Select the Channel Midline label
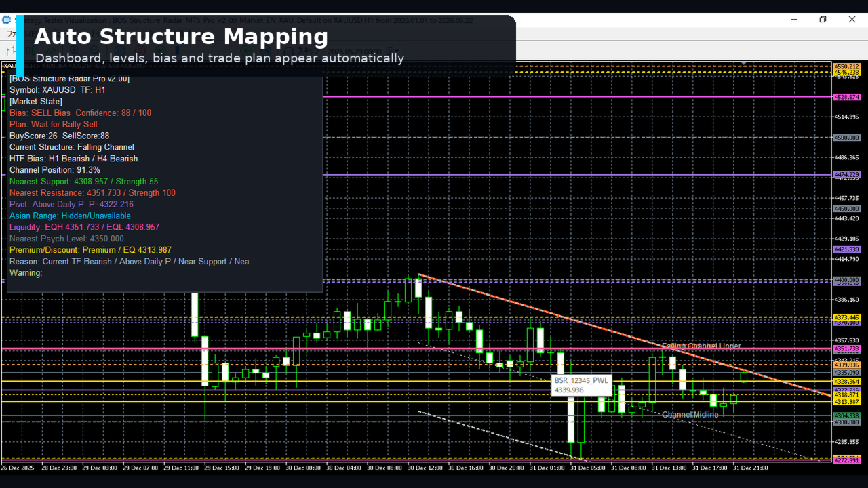Screen dimensions: 868x488 690,415
